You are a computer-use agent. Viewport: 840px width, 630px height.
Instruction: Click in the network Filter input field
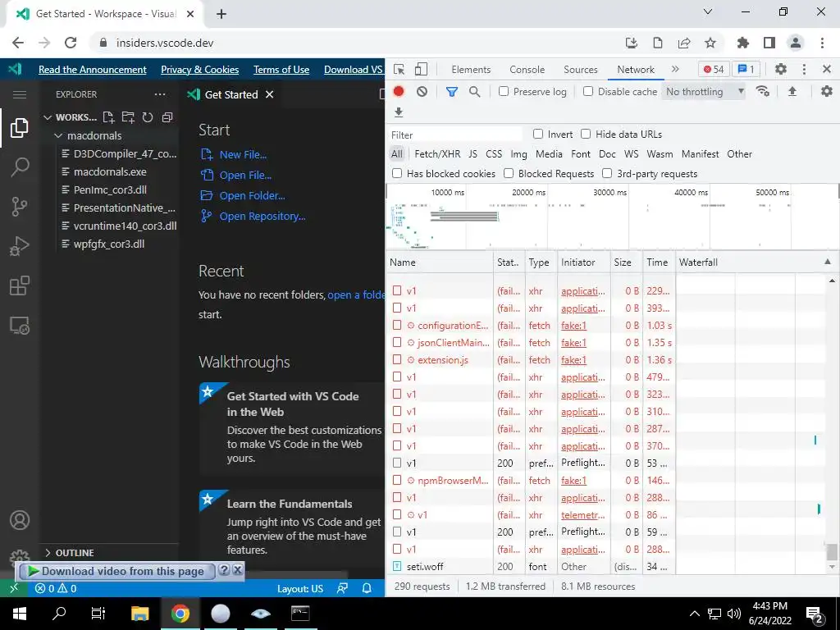click(454, 135)
